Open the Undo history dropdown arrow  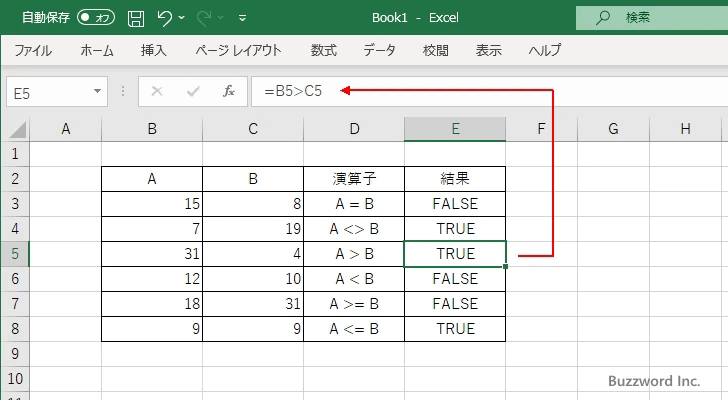182,18
